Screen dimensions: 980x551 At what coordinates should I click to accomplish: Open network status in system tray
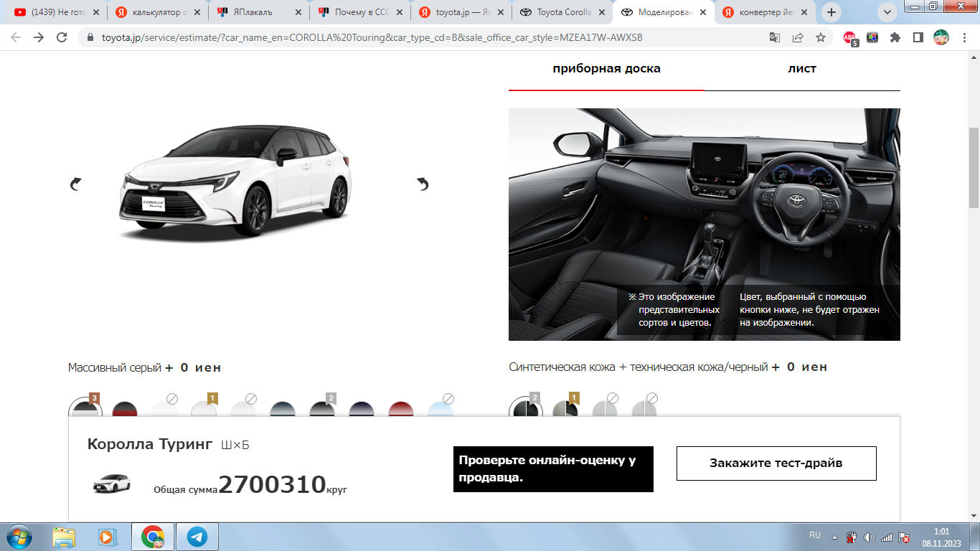[887, 537]
